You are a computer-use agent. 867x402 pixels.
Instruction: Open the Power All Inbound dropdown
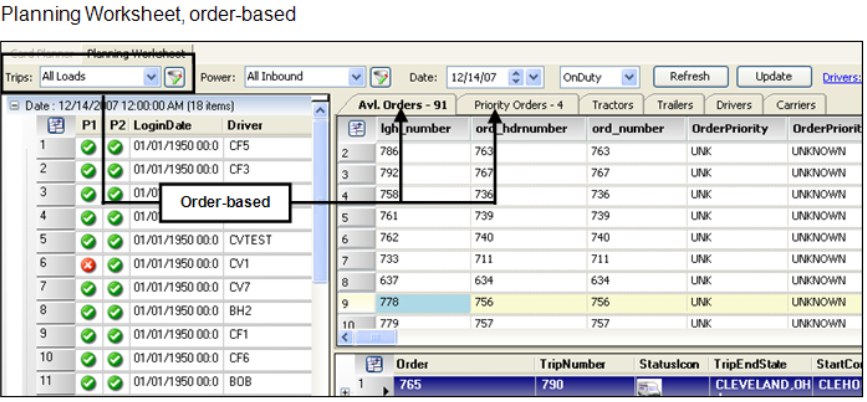(357, 77)
